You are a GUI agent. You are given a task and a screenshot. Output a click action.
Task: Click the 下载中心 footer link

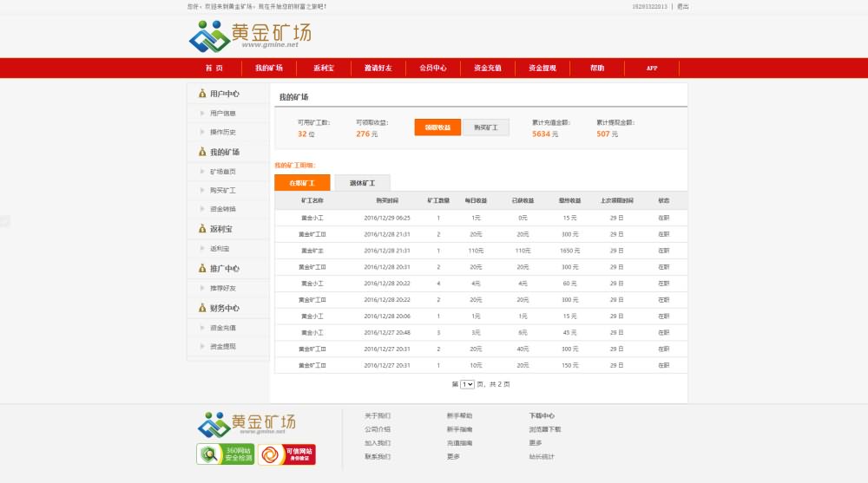click(x=542, y=415)
